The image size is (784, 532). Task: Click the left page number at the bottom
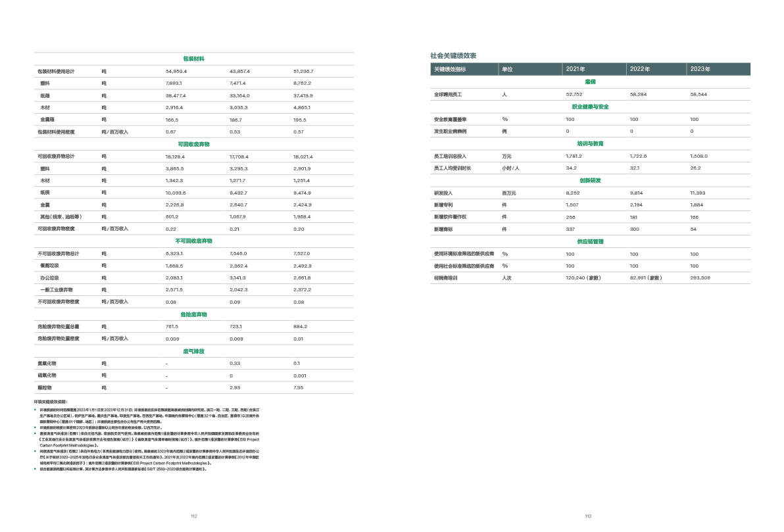pos(193,516)
